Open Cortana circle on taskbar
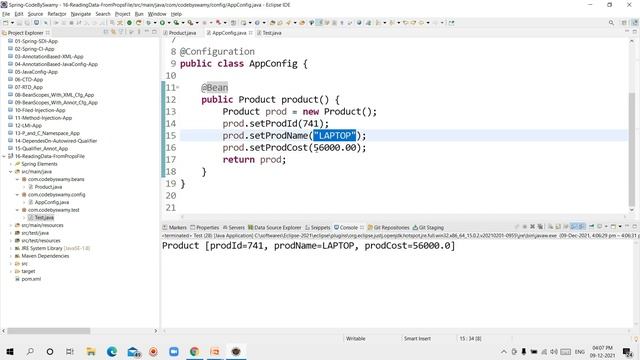640x360 pixels. (50, 351)
